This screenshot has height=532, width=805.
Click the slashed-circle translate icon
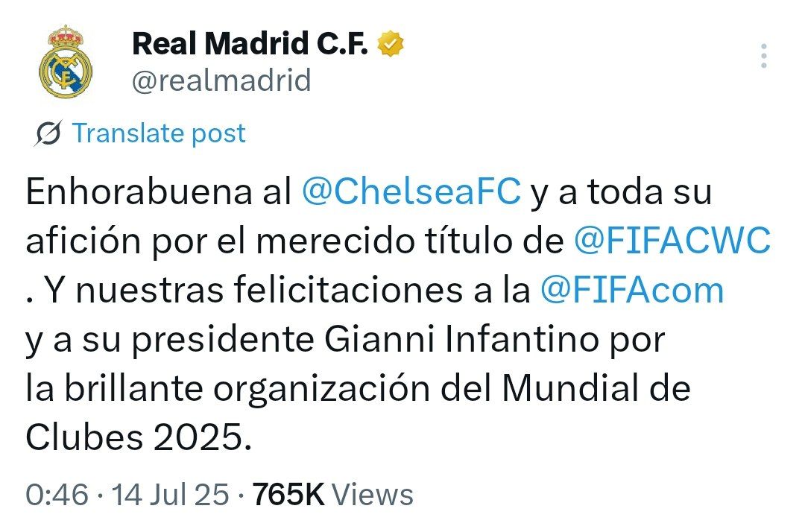(x=49, y=134)
